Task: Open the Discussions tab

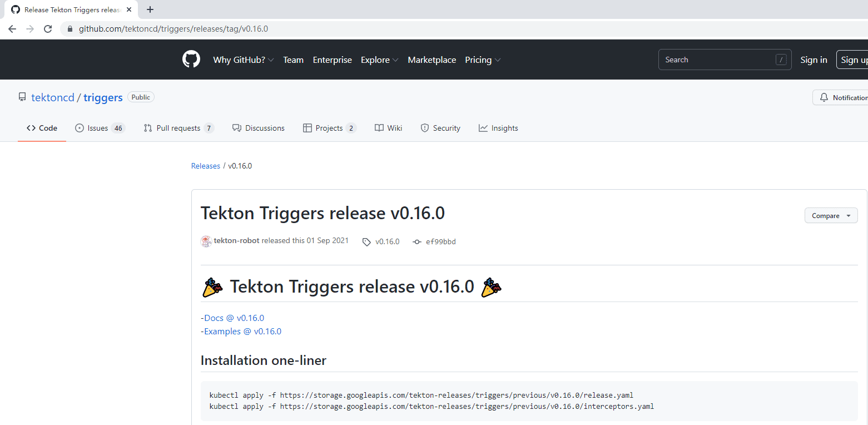Action: tap(259, 128)
